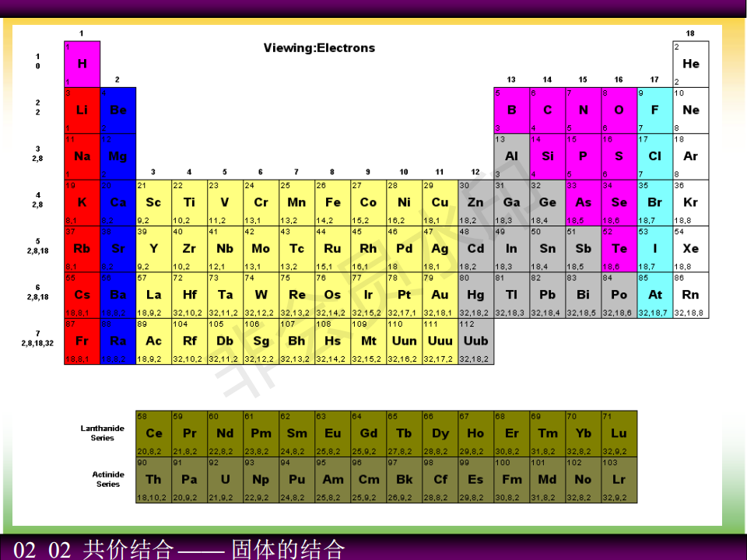Click the Francium (Fr) cell
Viewport: 747px width, 560px height.
click(x=82, y=341)
